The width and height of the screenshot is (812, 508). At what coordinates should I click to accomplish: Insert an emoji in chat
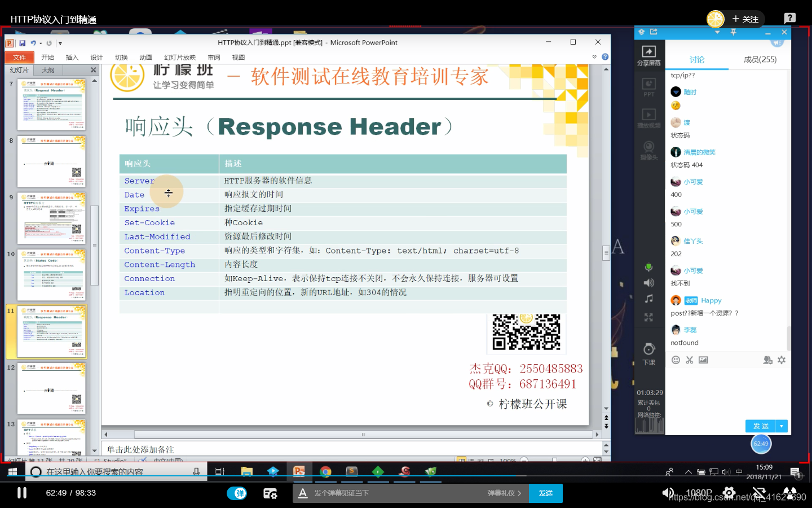(676, 360)
